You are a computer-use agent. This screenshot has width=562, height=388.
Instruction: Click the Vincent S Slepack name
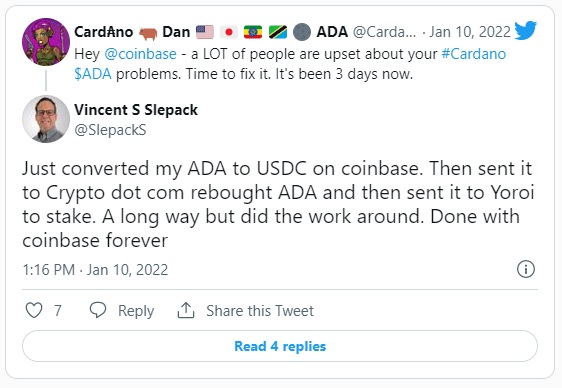tap(136, 110)
